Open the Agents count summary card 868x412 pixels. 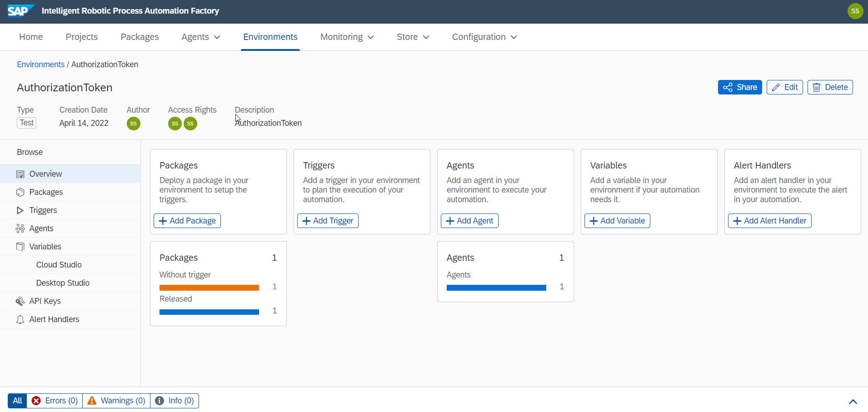tap(505, 272)
